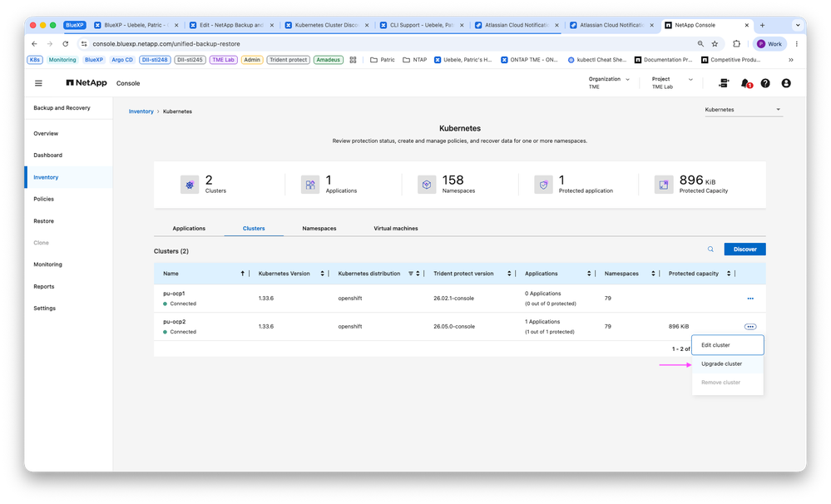The width and height of the screenshot is (831, 504).
Task: Sort the Protected capacity column
Action: pyautogui.click(x=729, y=274)
